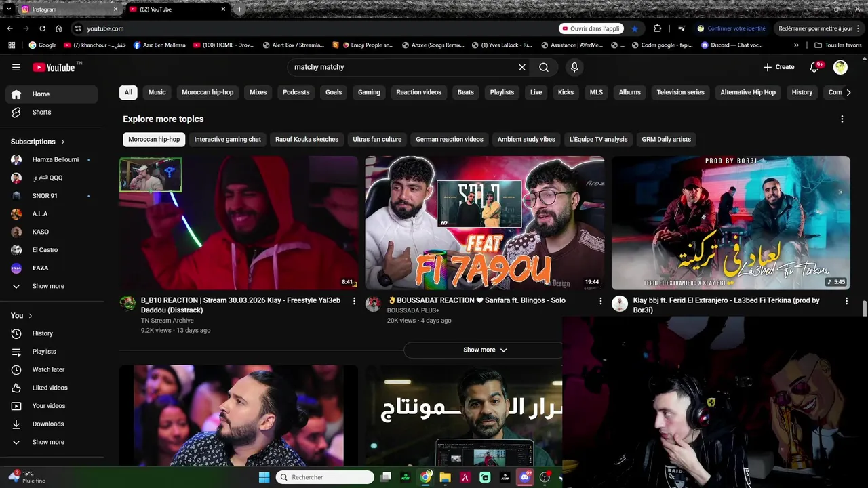868x488 pixels.
Task: Switch to Interactive gaming chat topic
Action: (228, 140)
